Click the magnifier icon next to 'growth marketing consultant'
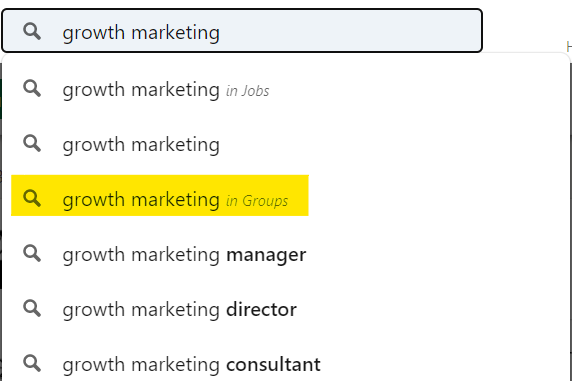Viewport: 572px width, 381px height. tap(32, 363)
